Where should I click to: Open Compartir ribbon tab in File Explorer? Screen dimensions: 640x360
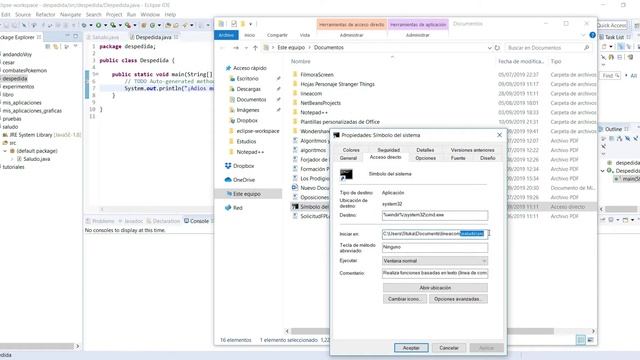(x=277, y=35)
